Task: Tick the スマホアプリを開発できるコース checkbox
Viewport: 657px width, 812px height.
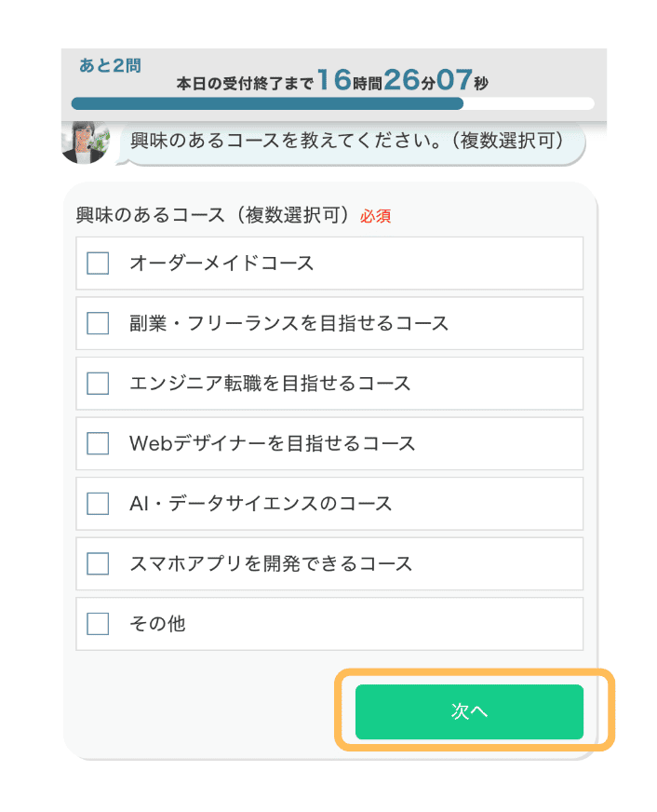Action: (x=98, y=563)
